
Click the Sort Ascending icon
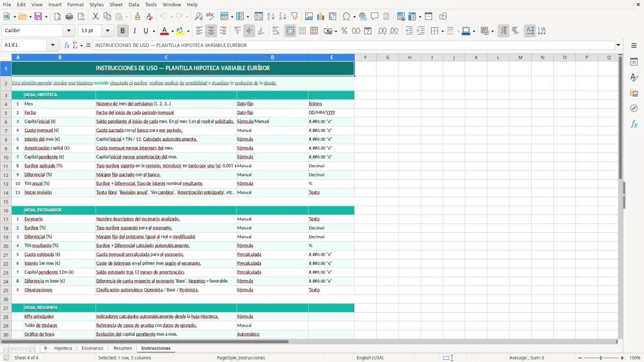(x=270, y=17)
